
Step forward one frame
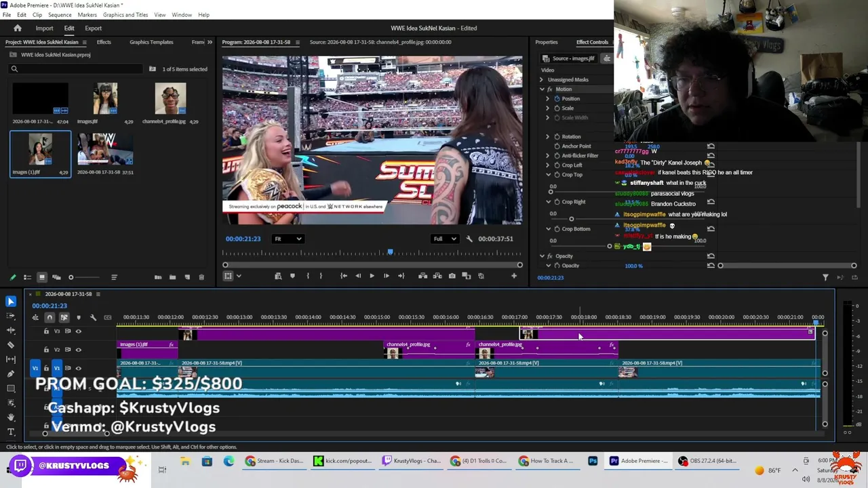386,276
